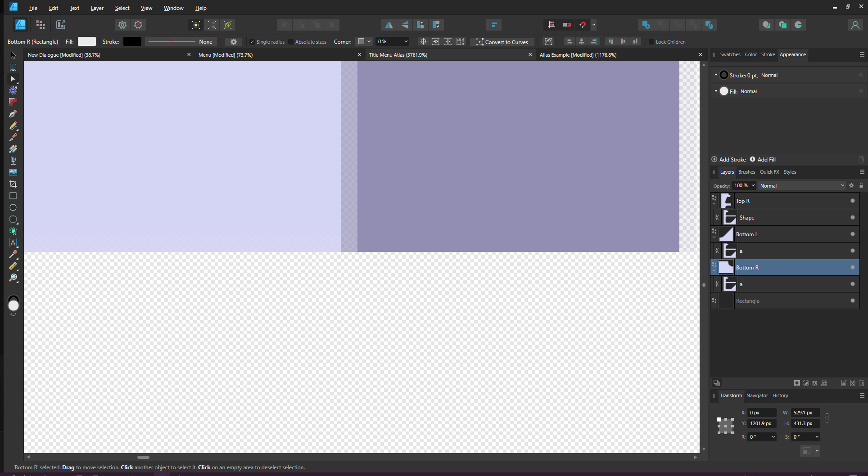Click the Width input field in Transform
Screen dimensions: 868x476
click(x=806, y=413)
